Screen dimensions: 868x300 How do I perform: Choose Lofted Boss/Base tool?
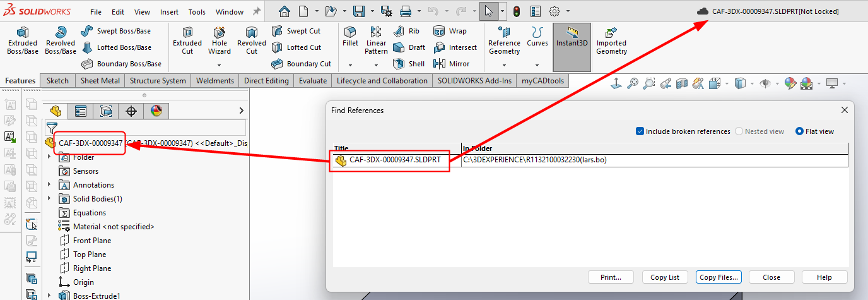[116, 47]
